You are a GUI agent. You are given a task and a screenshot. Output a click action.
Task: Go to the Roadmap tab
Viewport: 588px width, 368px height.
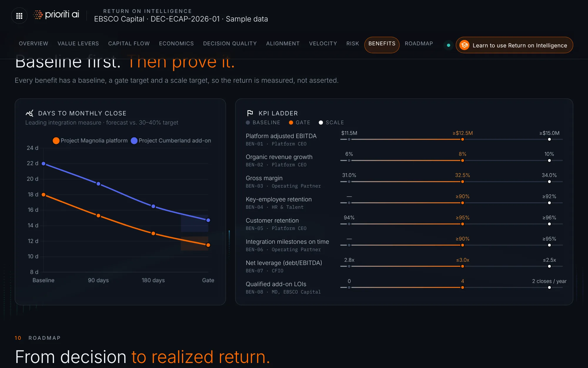(x=419, y=44)
